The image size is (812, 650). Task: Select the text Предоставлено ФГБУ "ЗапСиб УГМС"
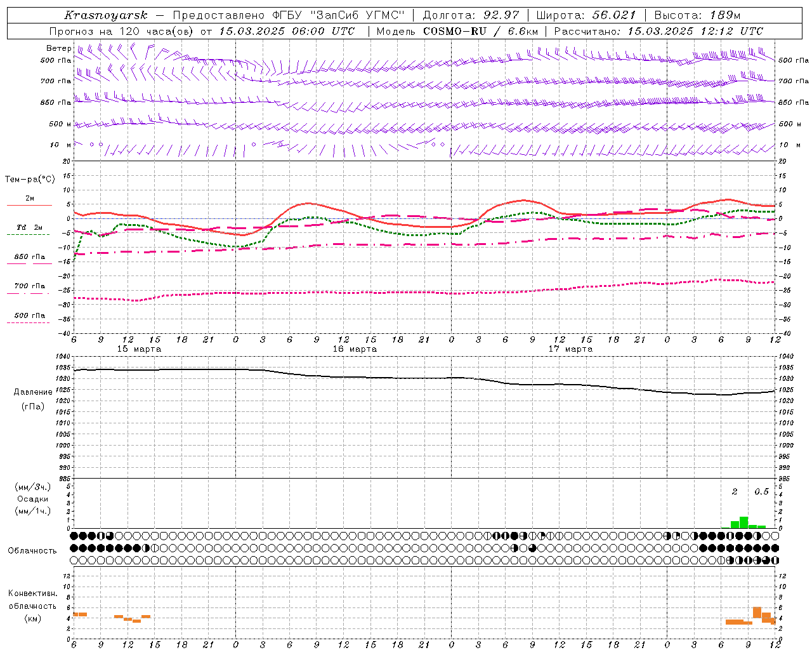[x=289, y=15]
